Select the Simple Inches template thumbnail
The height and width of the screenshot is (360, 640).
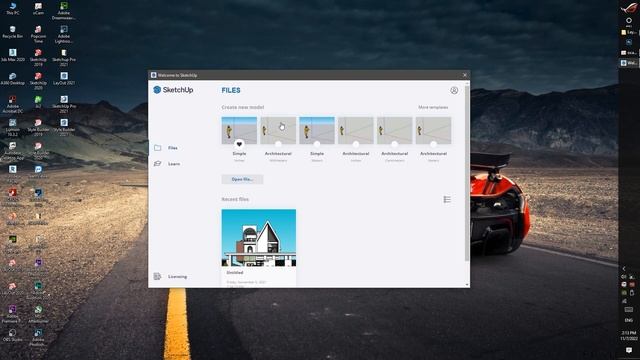pyautogui.click(x=239, y=130)
